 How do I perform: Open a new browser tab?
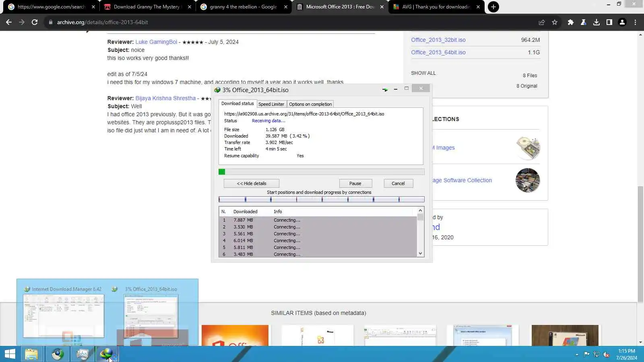coord(493,7)
